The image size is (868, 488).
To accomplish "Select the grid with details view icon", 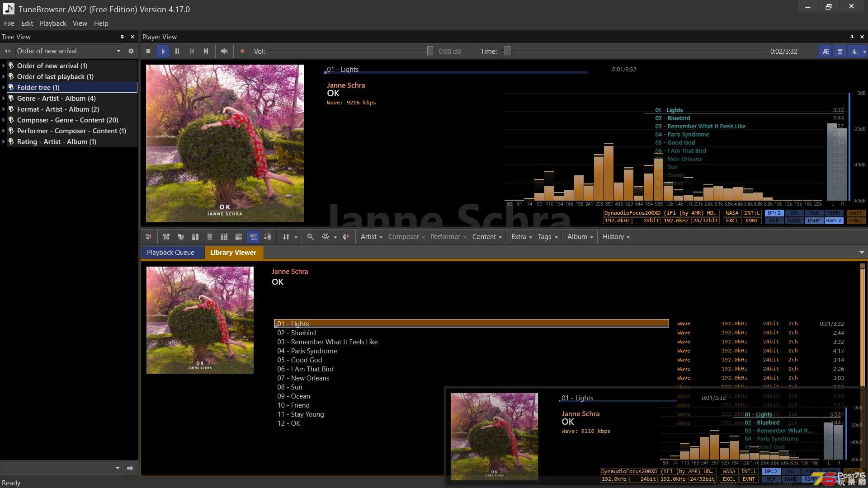I will [x=224, y=237].
